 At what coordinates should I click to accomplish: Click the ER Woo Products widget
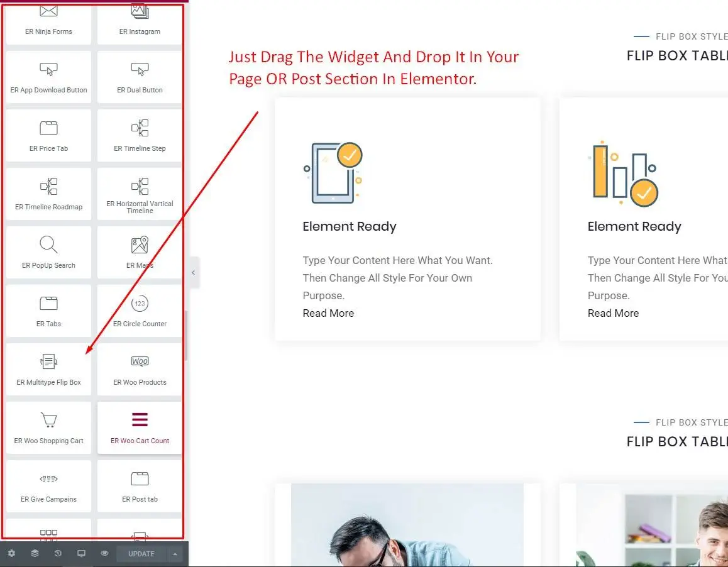140,370
